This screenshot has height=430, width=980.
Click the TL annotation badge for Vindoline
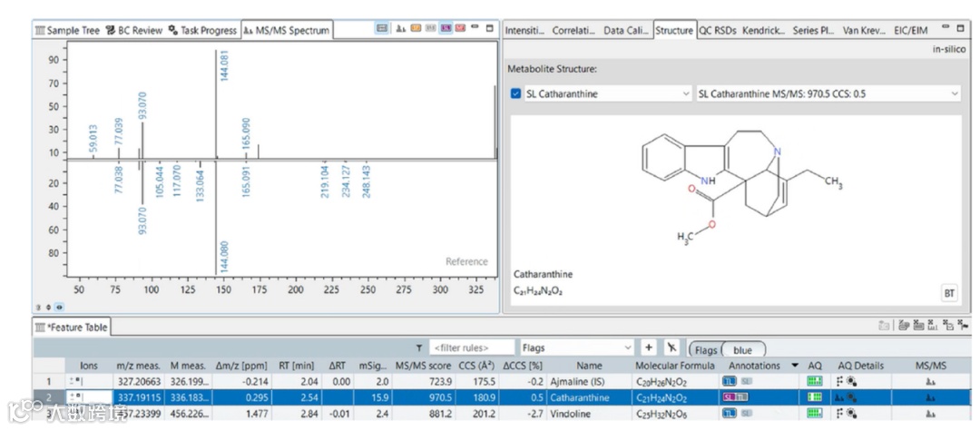(x=730, y=413)
